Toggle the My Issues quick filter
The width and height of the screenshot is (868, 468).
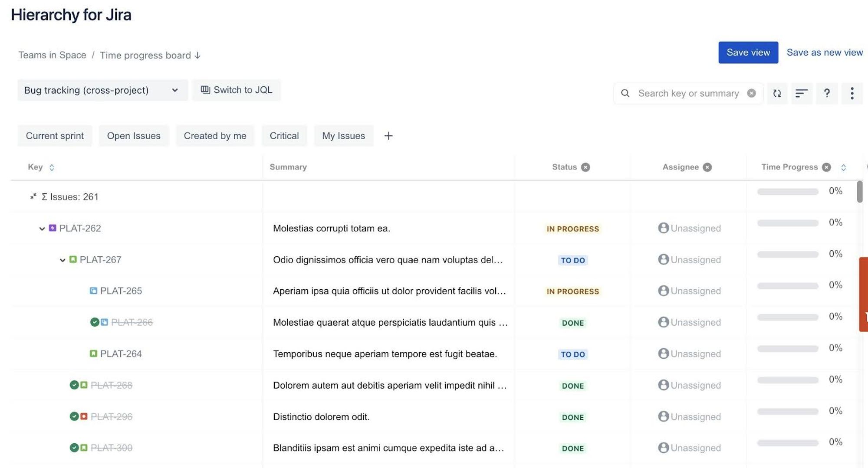coord(343,136)
